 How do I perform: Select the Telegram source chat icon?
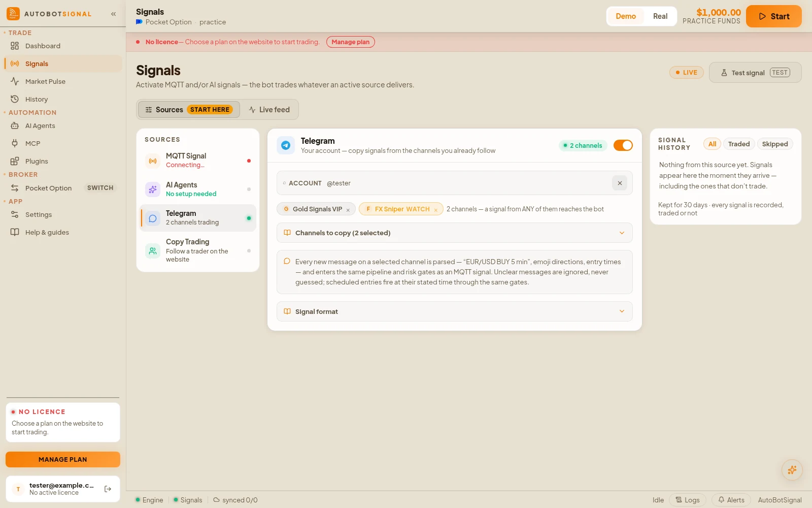click(x=153, y=218)
